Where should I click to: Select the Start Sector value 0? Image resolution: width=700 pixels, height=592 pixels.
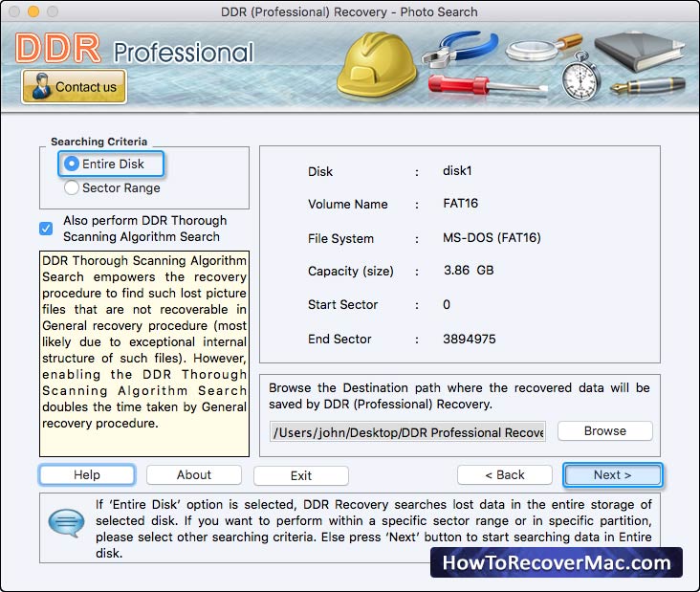point(447,304)
